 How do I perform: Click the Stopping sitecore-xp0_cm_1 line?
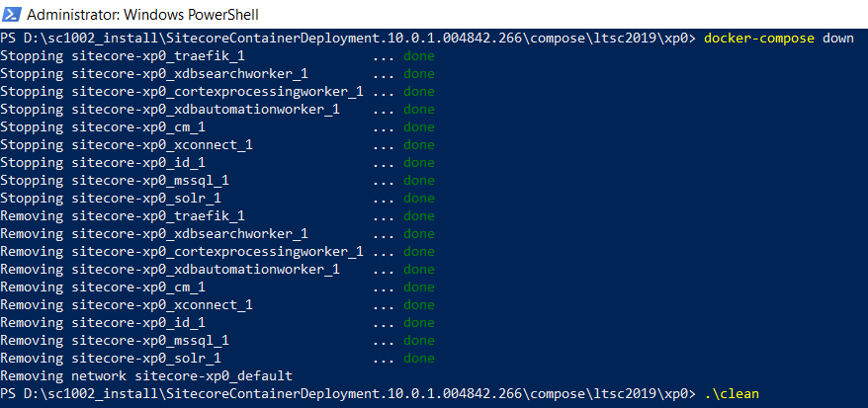tap(103, 127)
